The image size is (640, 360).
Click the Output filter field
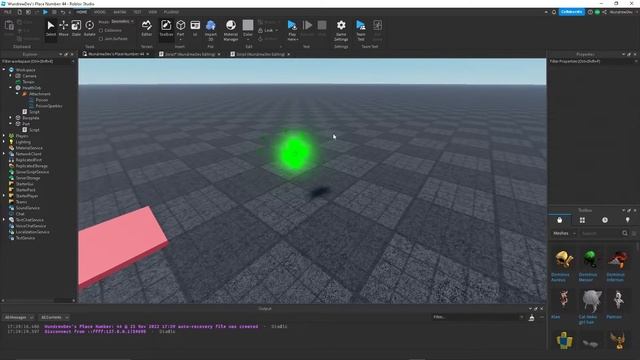point(478,317)
